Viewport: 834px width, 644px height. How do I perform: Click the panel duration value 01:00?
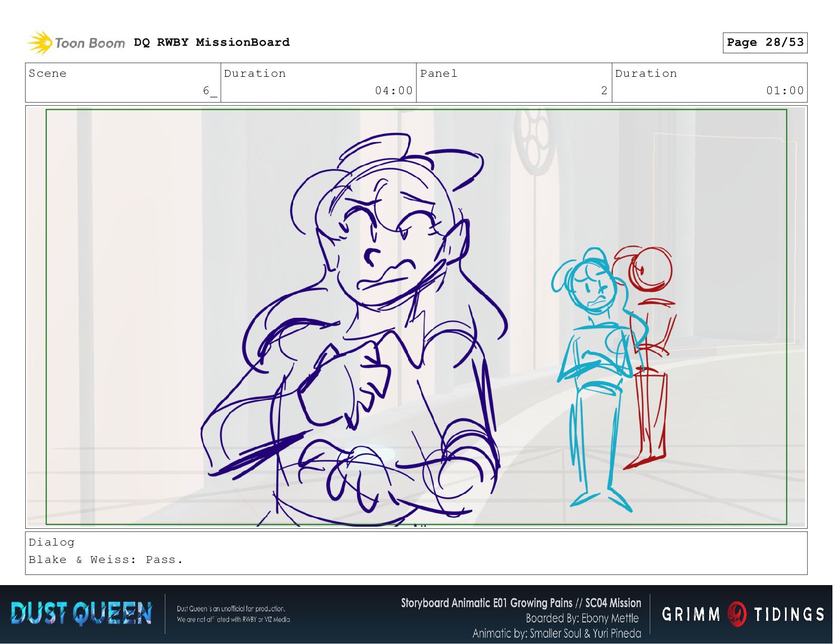coord(785,91)
